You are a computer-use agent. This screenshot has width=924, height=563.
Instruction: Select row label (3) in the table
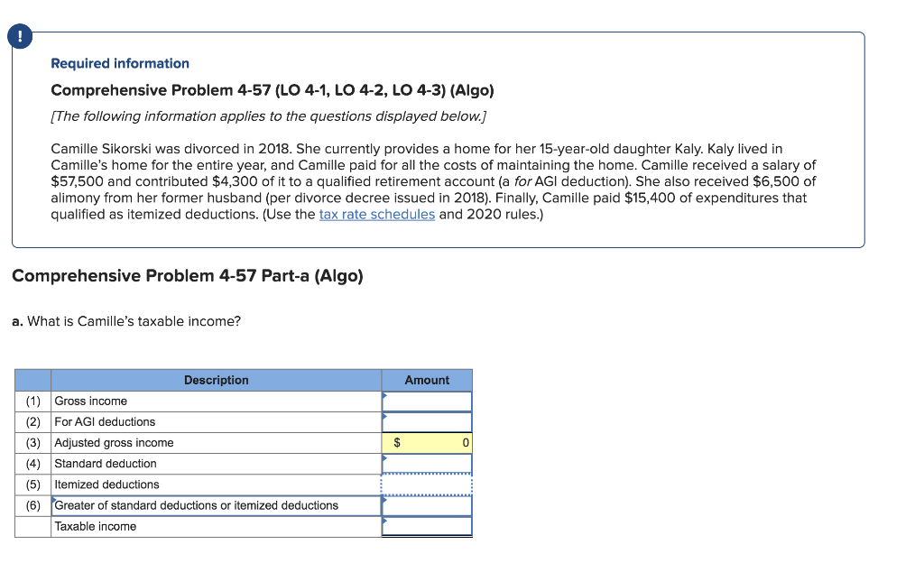pyautogui.click(x=32, y=442)
